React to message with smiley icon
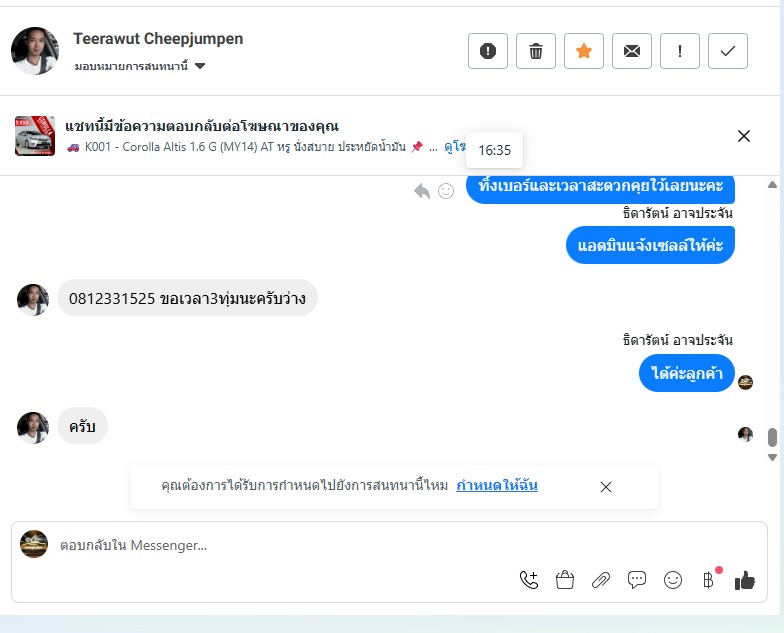Image resolution: width=784 pixels, height=633 pixels. (446, 190)
